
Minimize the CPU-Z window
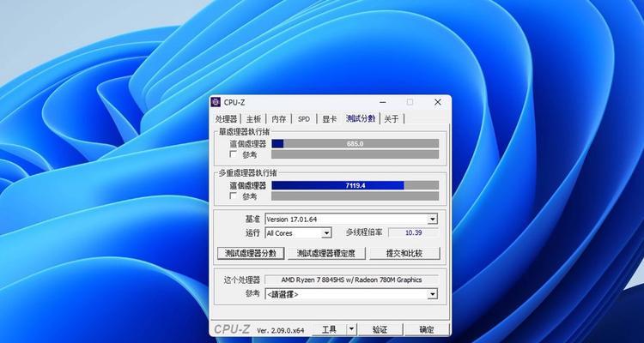pyautogui.click(x=383, y=102)
